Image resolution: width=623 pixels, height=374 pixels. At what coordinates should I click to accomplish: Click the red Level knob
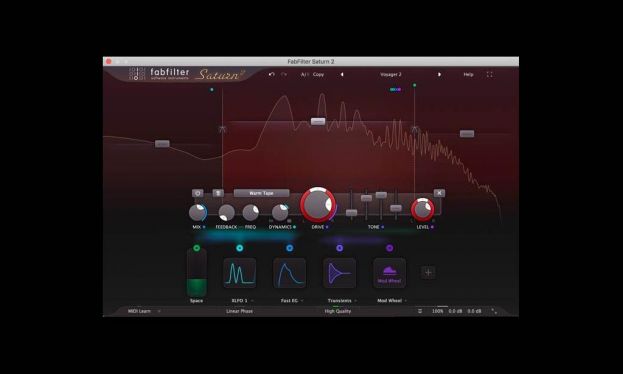click(x=422, y=209)
